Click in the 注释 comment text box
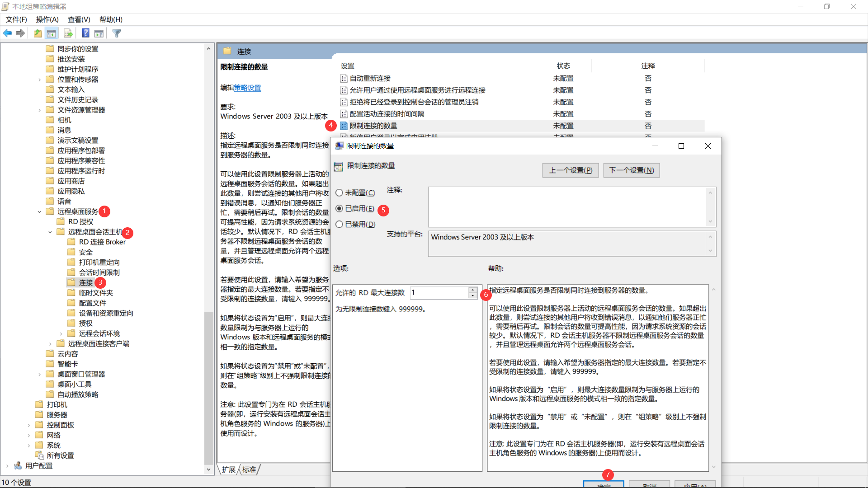This screenshot has height=488, width=868. point(567,206)
